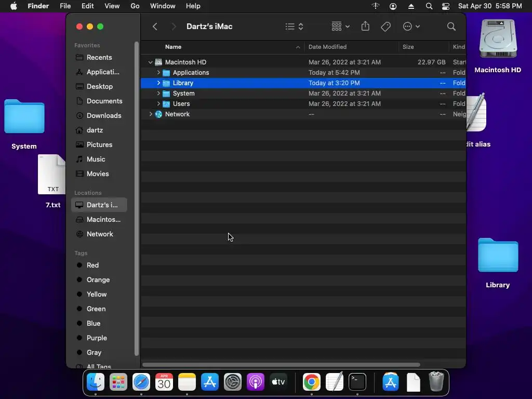Click the Share toolbar icon

(365, 26)
